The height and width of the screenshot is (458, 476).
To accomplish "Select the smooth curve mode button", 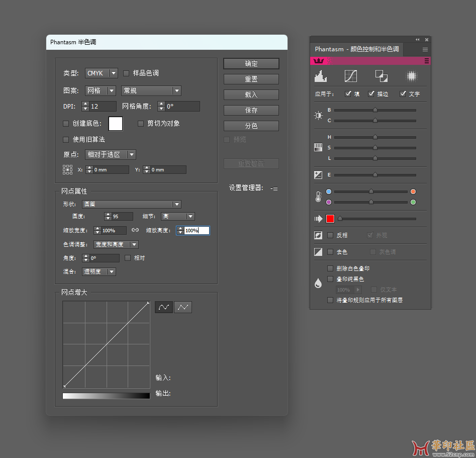I will [x=164, y=307].
